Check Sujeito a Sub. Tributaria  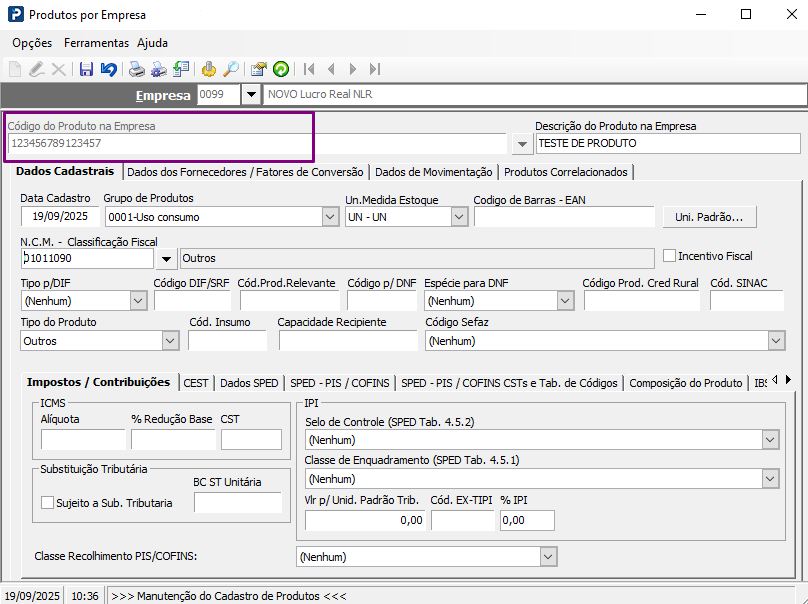click(47, 503)
